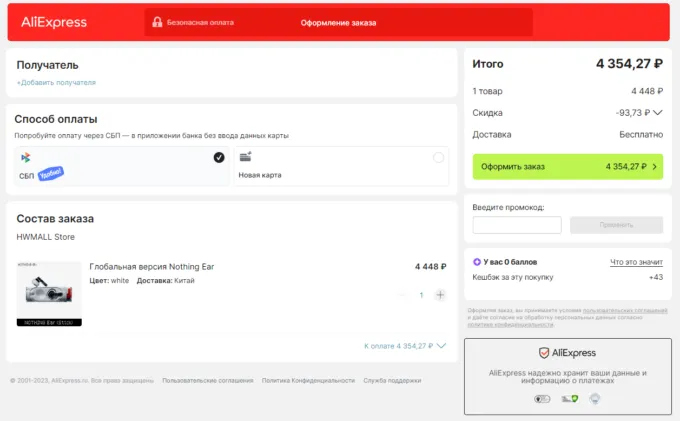Viewport: 680px width, 421px height.
Task: Click the AliExpress logo in header
Action: point(54,22)
